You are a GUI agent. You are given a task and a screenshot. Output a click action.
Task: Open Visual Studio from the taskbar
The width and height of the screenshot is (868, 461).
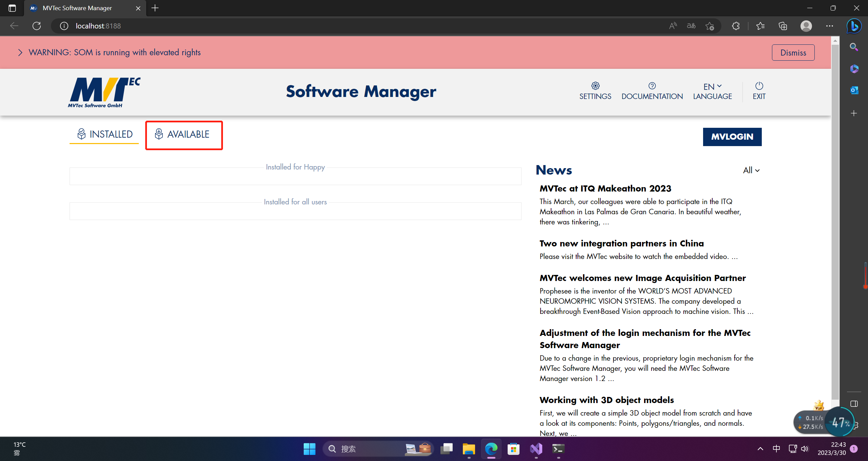coord(536,449)
